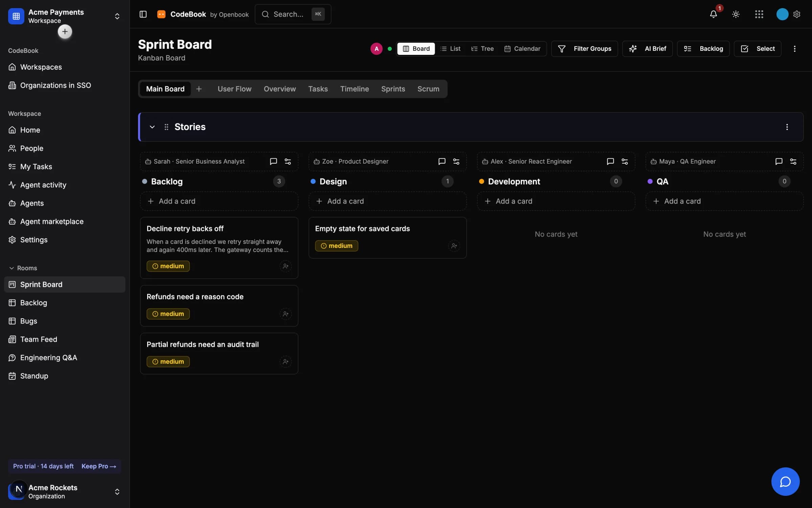Click the pink A member avatar

pos(376,49)
